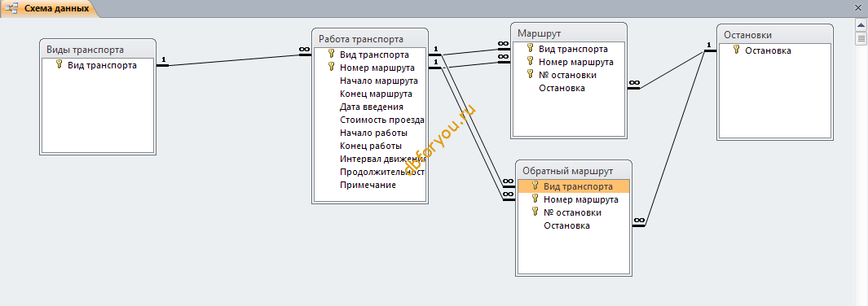Image resolution: width=868 pixels, height=306 pixels.
Task: Select the Остановки table title bar
Action: tap(775, 35)
